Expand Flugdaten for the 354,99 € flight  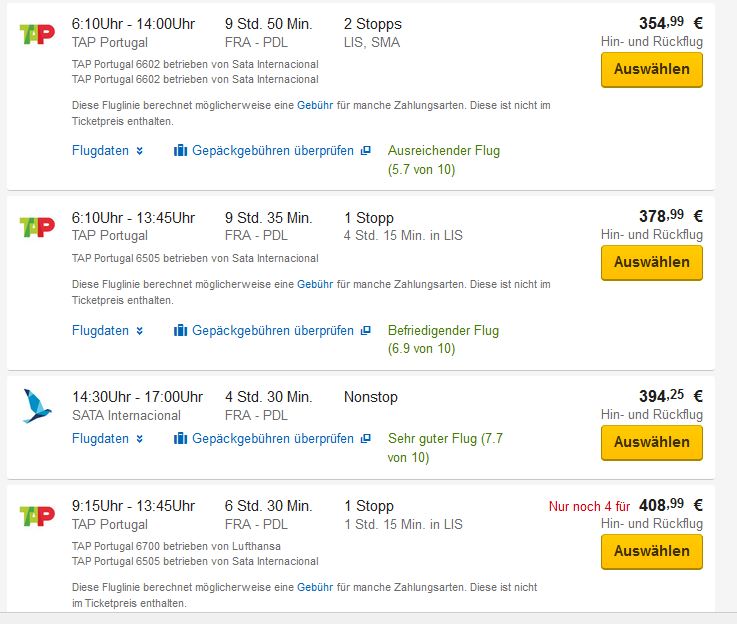tap(107, 151)
